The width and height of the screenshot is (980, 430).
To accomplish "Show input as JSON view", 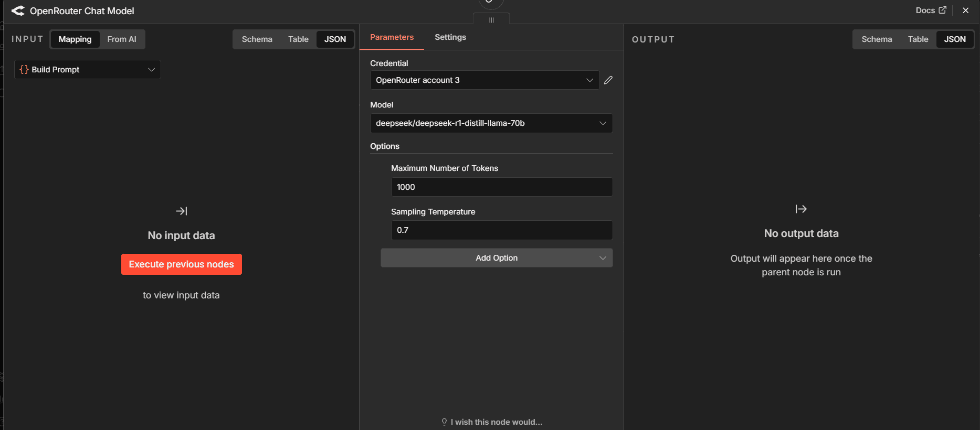I will 335,39.
